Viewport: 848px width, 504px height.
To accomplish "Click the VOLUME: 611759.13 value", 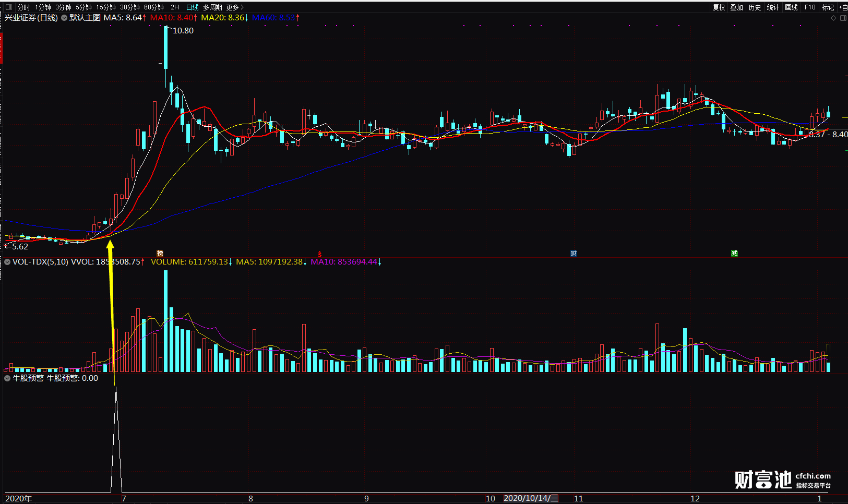I will click(189, 262).
